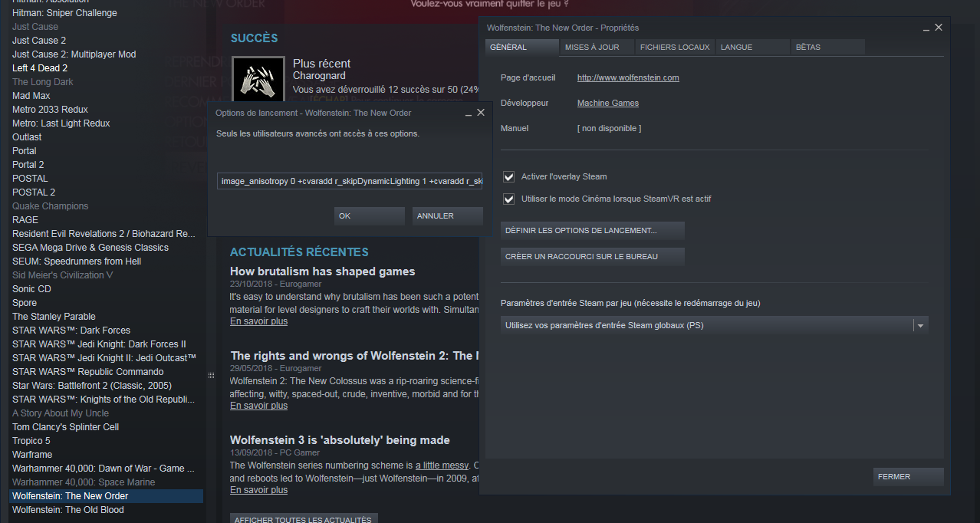Switch to the Général tab
The image size is (980, 523).
point(521,47)
